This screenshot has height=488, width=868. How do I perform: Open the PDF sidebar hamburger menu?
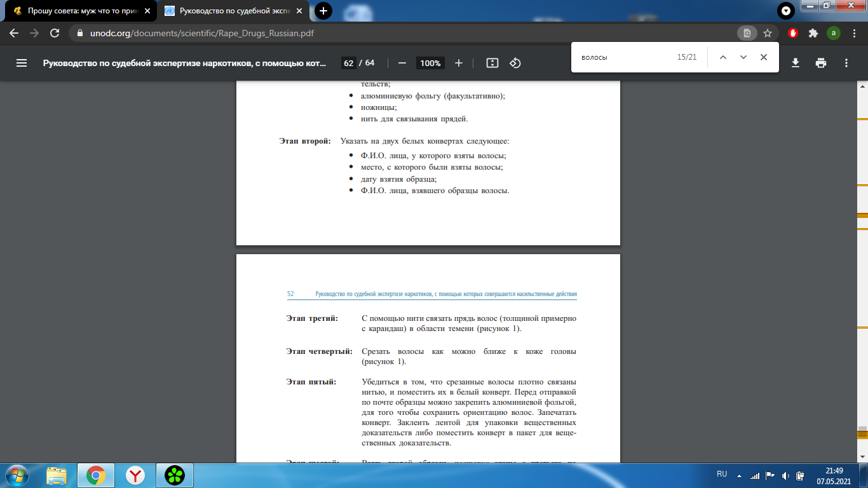click(x=22, y=63)
